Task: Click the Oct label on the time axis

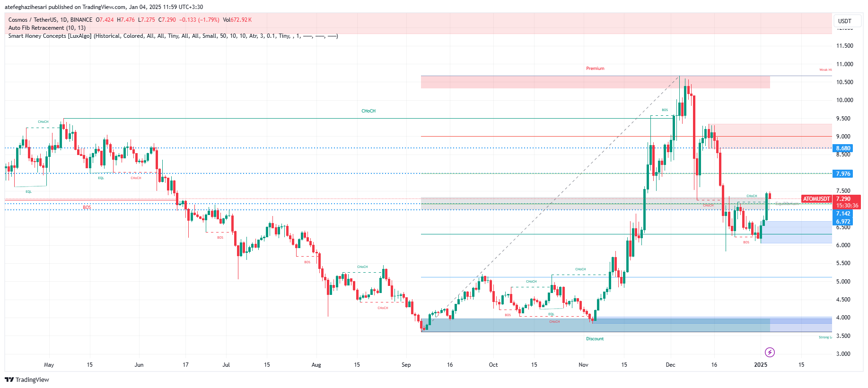Action: click(493, 365)
